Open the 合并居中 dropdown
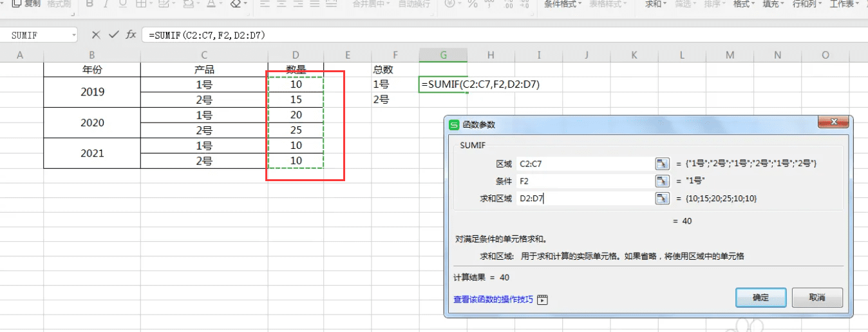 pyautogui.click(x=372, y=4)
